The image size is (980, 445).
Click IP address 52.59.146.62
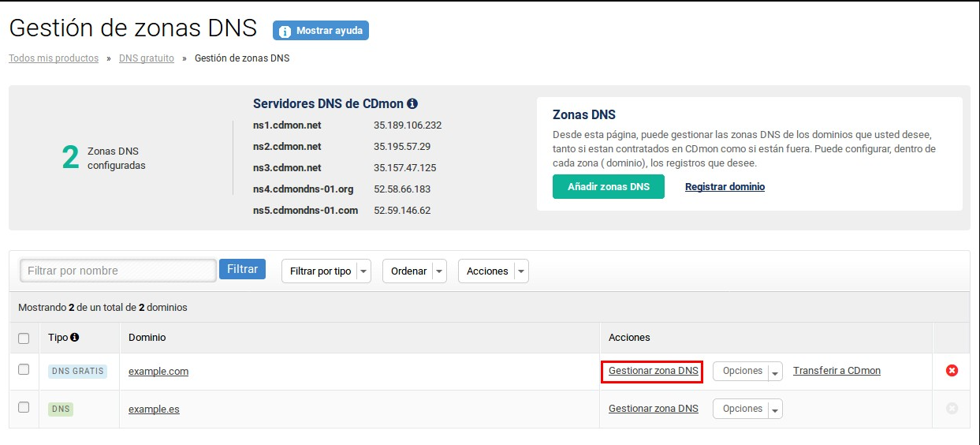point(402,211)
